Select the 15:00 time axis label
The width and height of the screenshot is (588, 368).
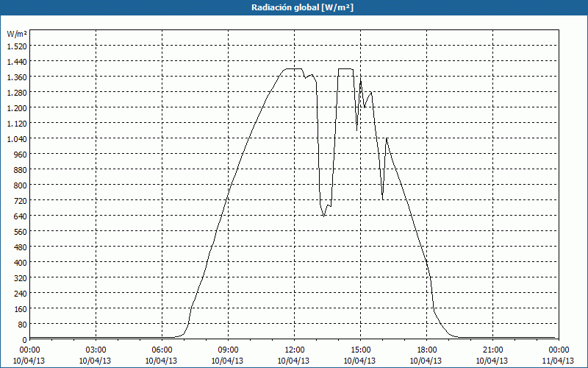(x=360, y=350)
